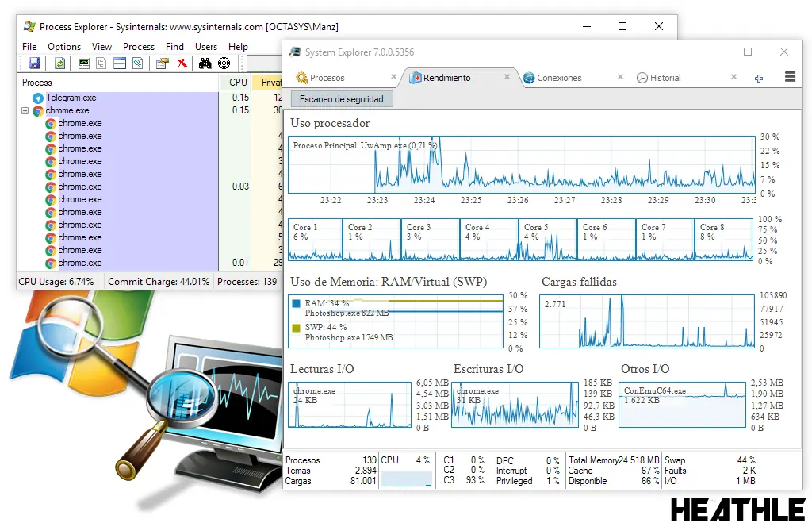The image size is (812, 523).
Task: Click the 'Photoshop.exe 1749 MB' text
Action: [x=349, y=337]
